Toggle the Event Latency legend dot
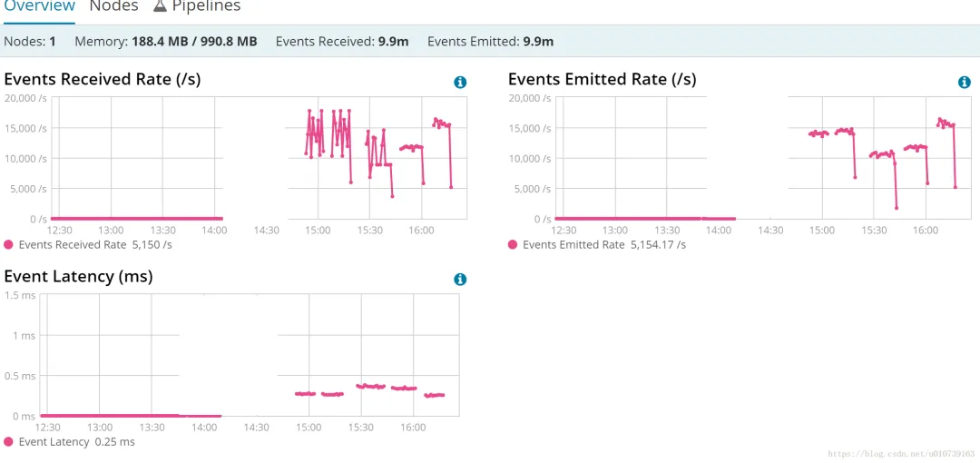 click(9, 442)
